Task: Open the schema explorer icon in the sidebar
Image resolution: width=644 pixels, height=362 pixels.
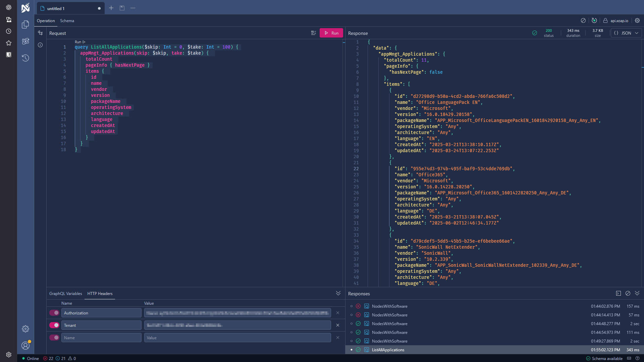Action: pyautogui.click(x=25, y=41)
